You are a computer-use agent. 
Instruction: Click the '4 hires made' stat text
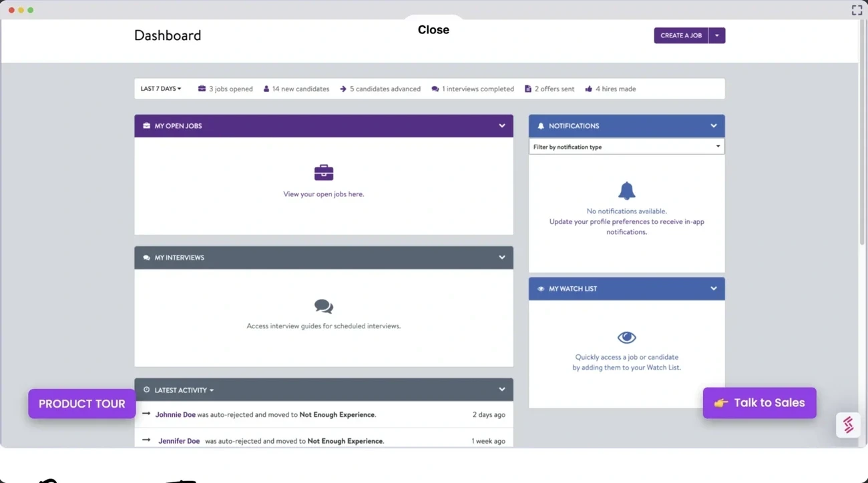[616, 89]
